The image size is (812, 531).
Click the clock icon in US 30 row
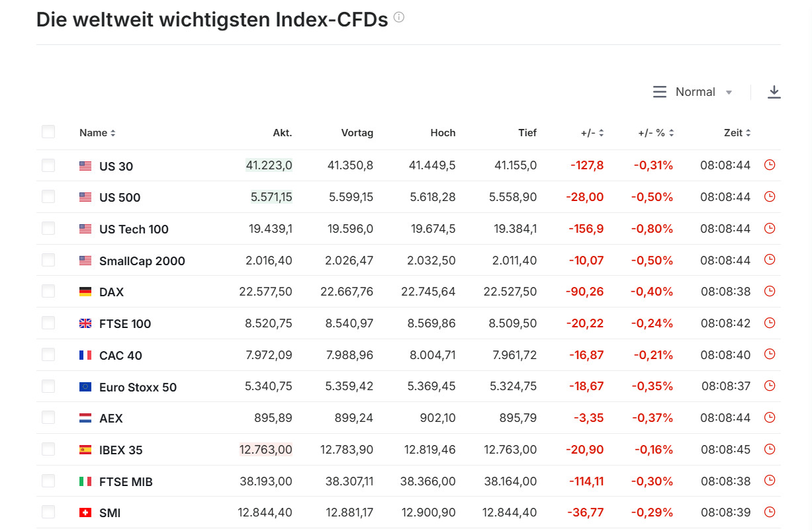coord(769,165)
